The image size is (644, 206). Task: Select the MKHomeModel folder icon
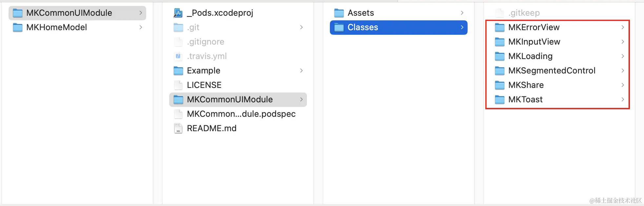(17, 27)
